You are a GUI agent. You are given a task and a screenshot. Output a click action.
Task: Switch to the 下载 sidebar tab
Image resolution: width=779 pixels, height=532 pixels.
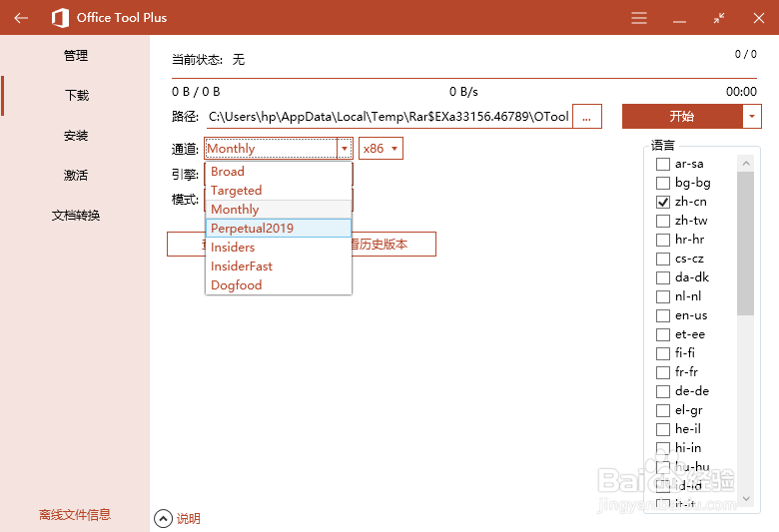(x=76, y=95)
